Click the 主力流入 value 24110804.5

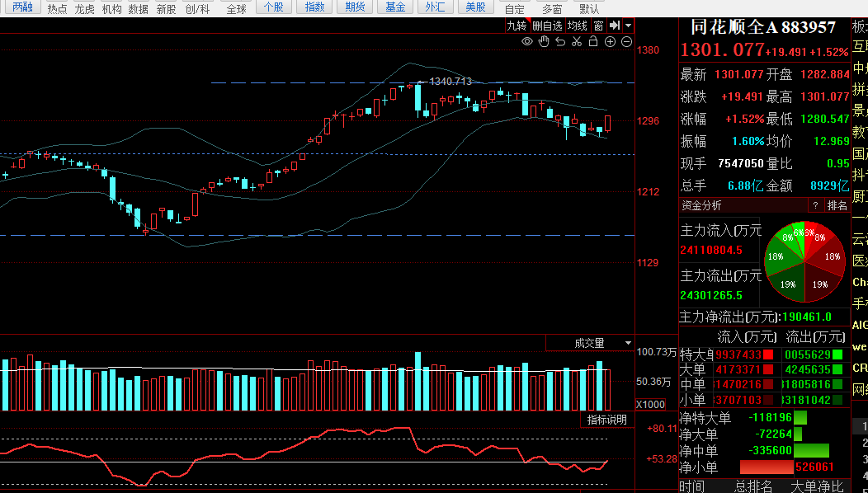click(711, 250)
